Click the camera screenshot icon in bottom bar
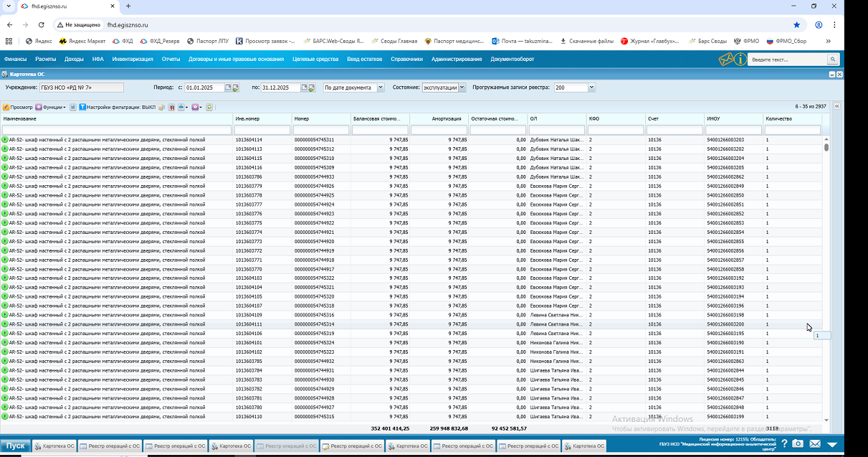Image resolution: width=868 pixels, height=457 pixels. coord(798,445)
